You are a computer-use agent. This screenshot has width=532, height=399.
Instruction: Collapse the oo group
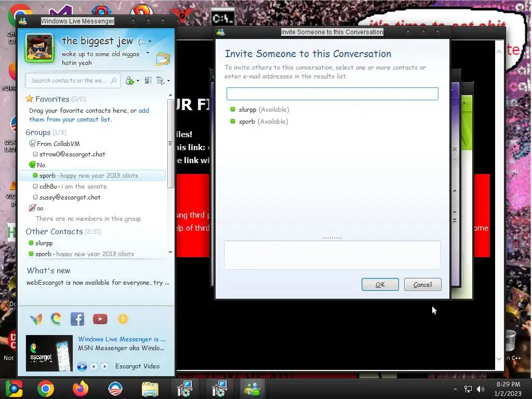(36, 208)
